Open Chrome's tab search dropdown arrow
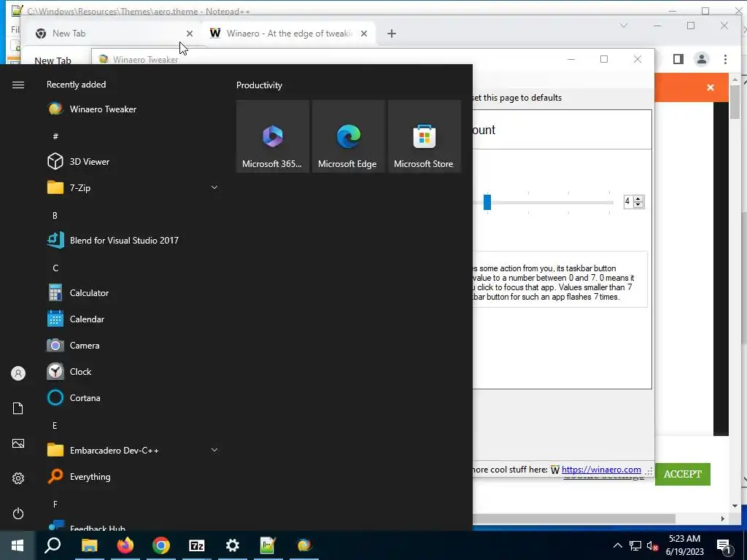 pos(624,26)
